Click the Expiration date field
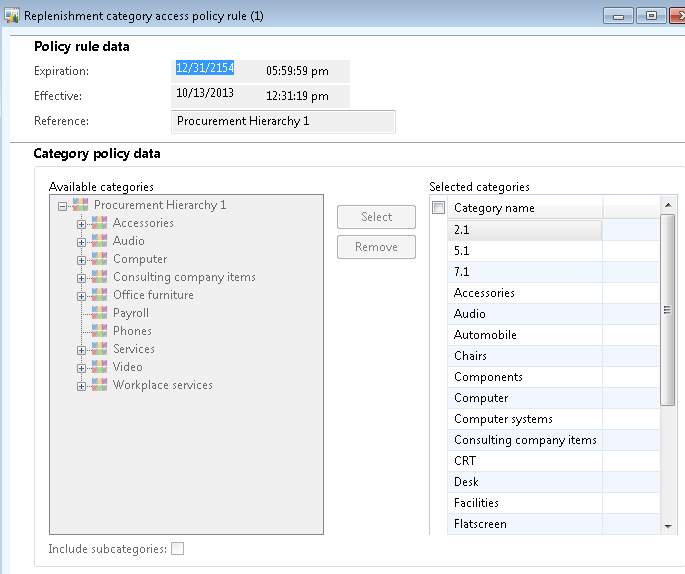Viewport: 685px width, 574px height. pyautogui.click(x=205, y=69)
